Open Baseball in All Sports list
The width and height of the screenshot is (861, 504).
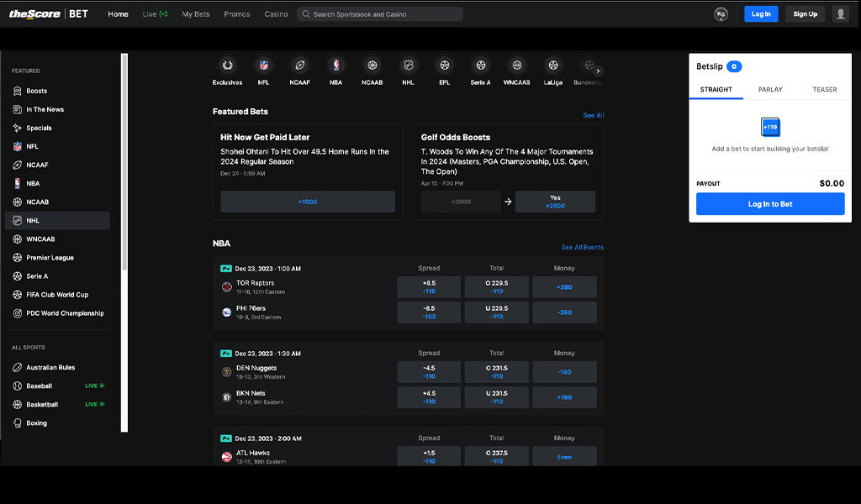(x=58, y=386)
